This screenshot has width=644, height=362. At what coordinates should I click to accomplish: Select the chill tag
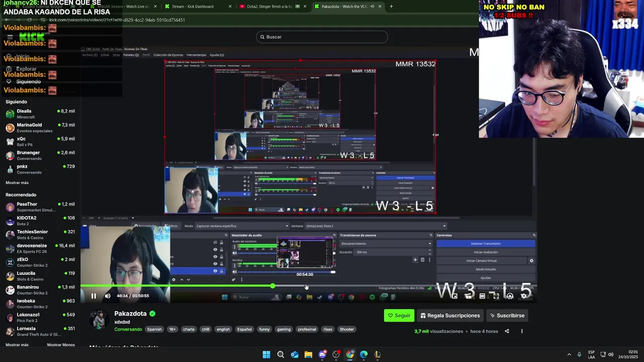[x=205, y=329]
